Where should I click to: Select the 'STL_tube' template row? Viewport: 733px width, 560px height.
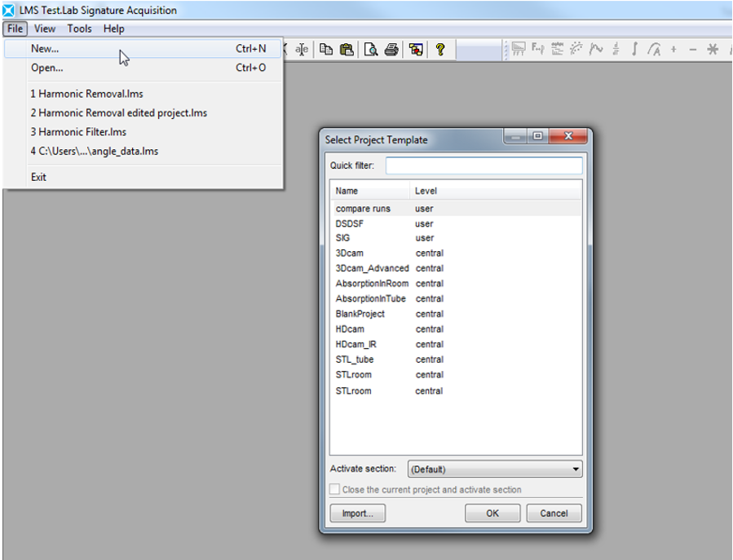456,359
